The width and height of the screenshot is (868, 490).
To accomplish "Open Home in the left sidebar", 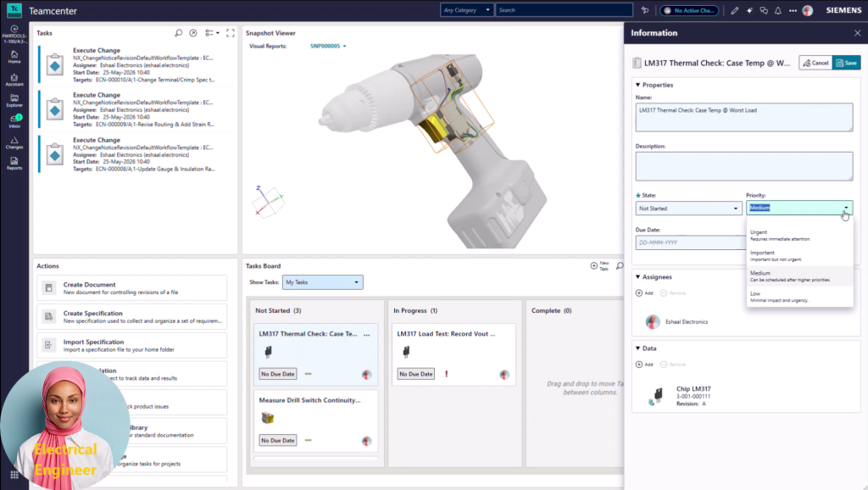I will pyautogui.click(x=14, y=57).
